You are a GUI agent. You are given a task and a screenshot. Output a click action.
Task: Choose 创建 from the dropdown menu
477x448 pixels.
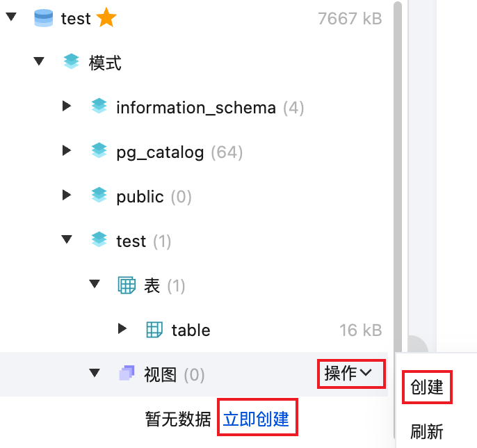coord(427,387)
